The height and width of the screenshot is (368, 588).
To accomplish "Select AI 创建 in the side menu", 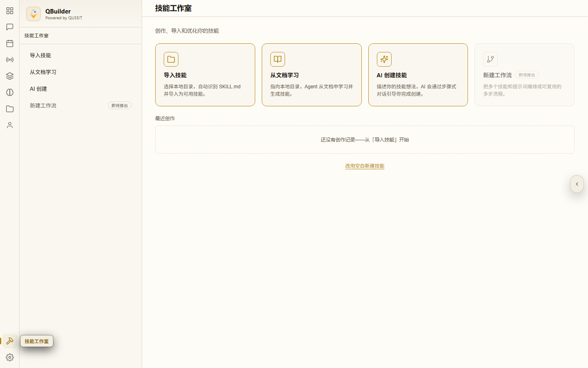I will pos(81,89).
